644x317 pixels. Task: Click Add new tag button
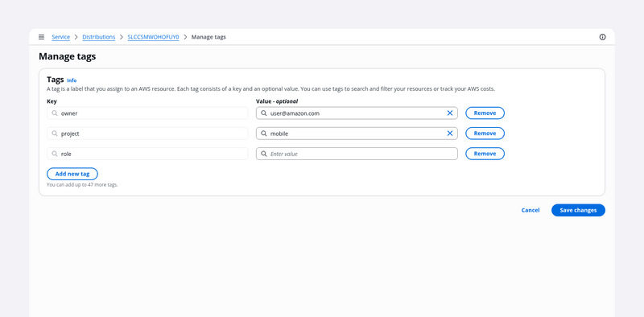click(x=72, y=174)
